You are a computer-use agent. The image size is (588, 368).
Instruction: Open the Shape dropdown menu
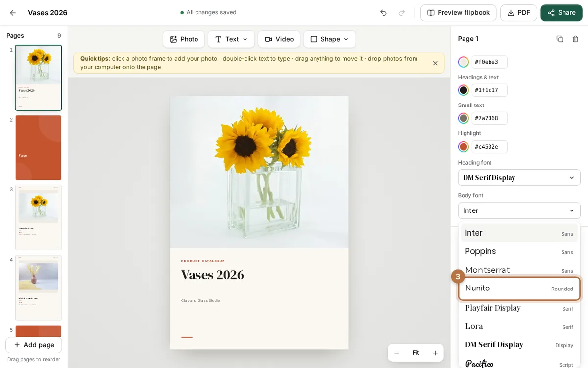click(329, 39)
